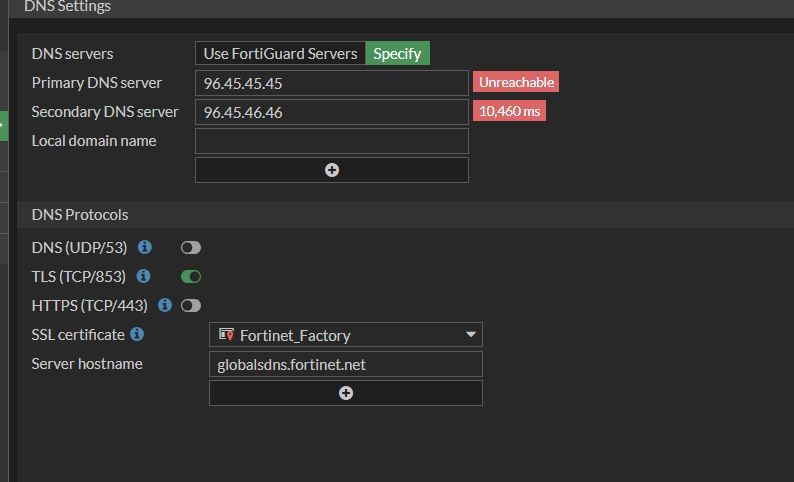Viewport: 794px width, 482px height.
Task: Select Use FortiGuard Servers option
Action: (x=280, y=54)
